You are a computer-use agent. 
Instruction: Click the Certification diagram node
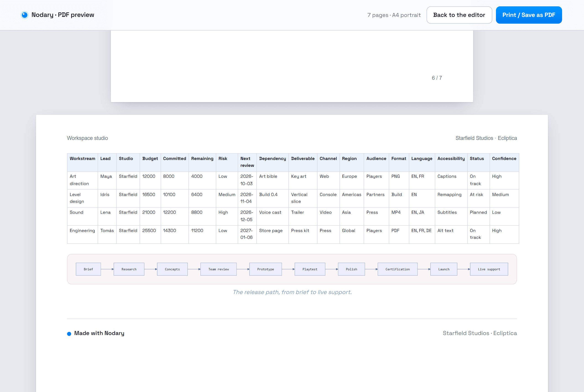tap(398, 269)
